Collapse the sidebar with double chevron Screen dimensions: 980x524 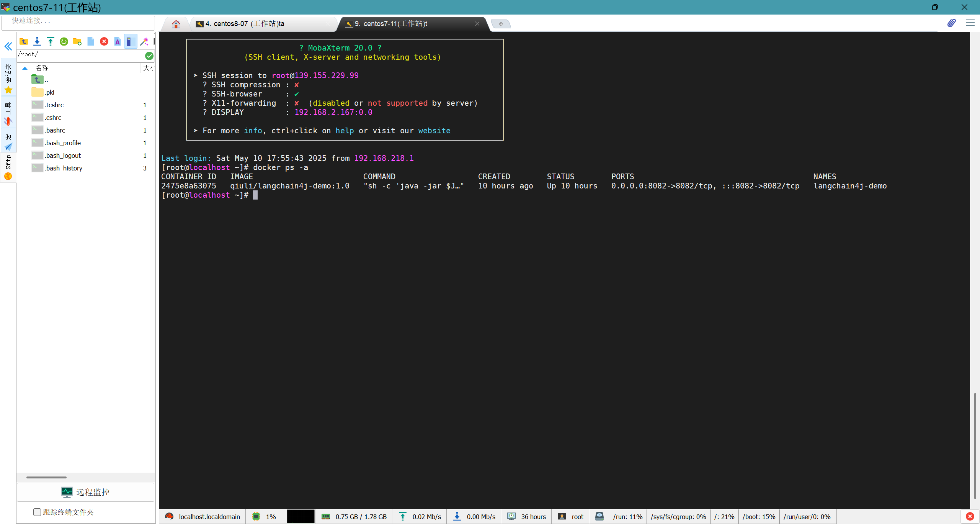click(8, 47)
